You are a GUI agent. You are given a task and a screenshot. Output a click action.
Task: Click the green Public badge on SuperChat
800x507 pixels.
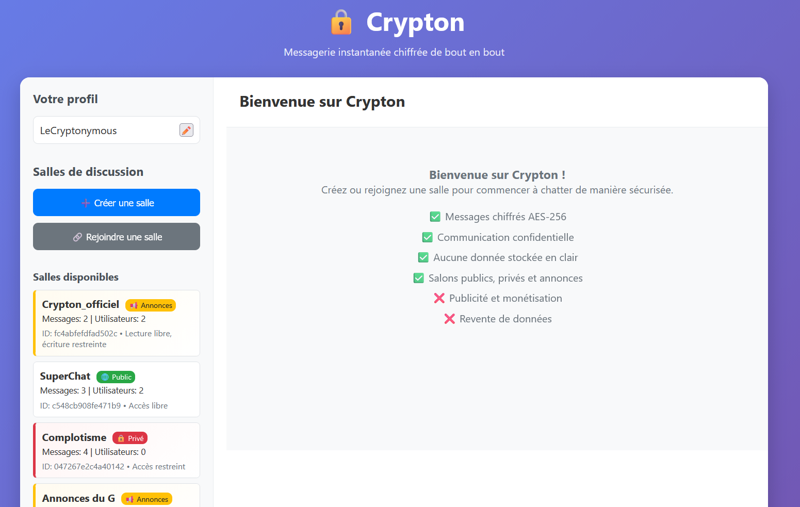pyautogui.click(x=116, y=377)
